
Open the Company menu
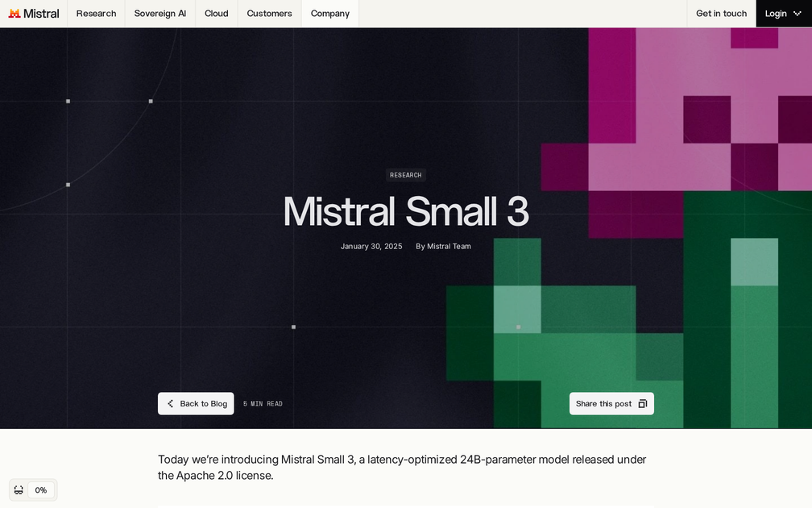pyautogui.click(x=330, y=14)
